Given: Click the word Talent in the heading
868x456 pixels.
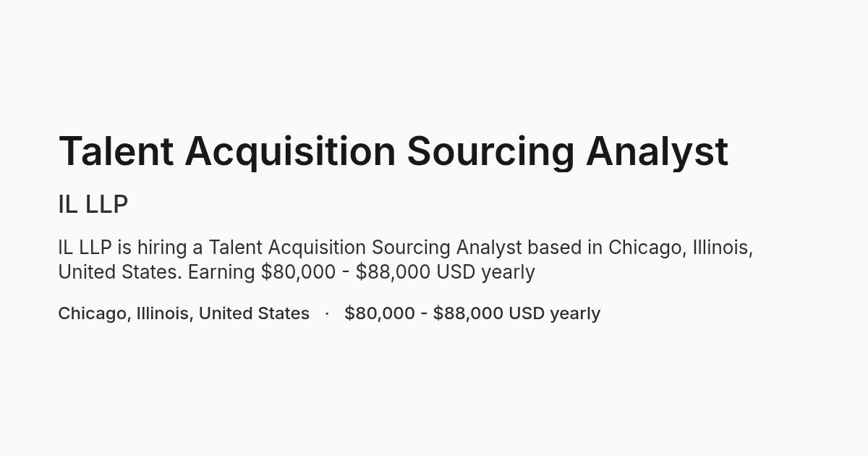Looking at the screenshot, I should (116, 151).
